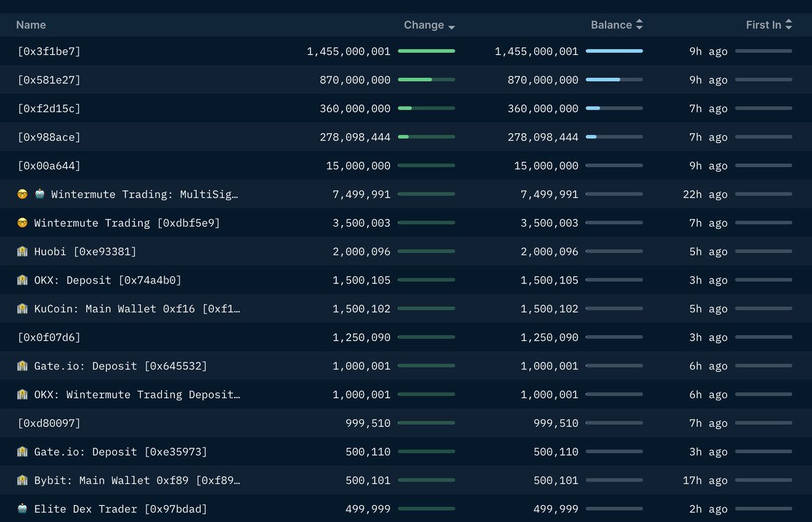This screenshot has width=812, height=522.
Task: Click balance value 278,098,444
Action: [x=543, y=137]
